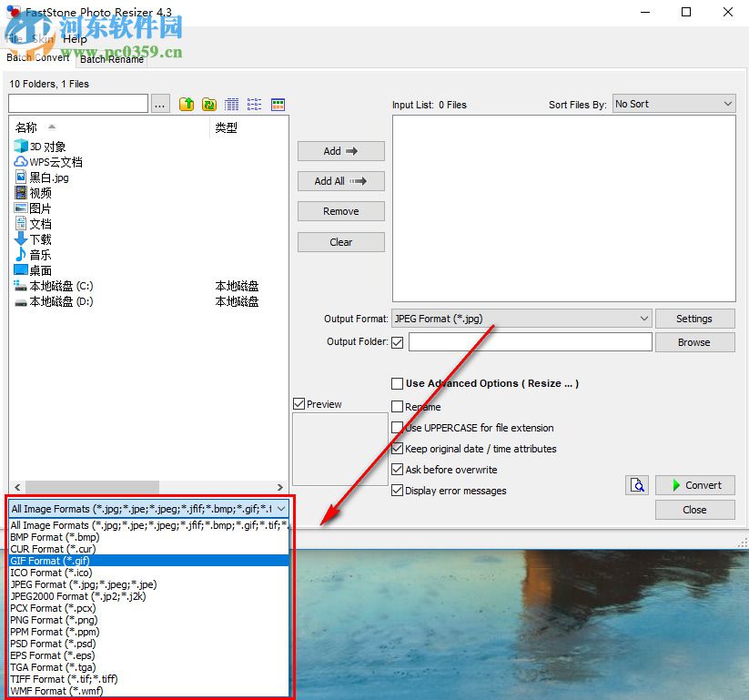
Task: Choose PSD Format (*.psd) filter
Action: pyautogui.click(x=149, y=644)
